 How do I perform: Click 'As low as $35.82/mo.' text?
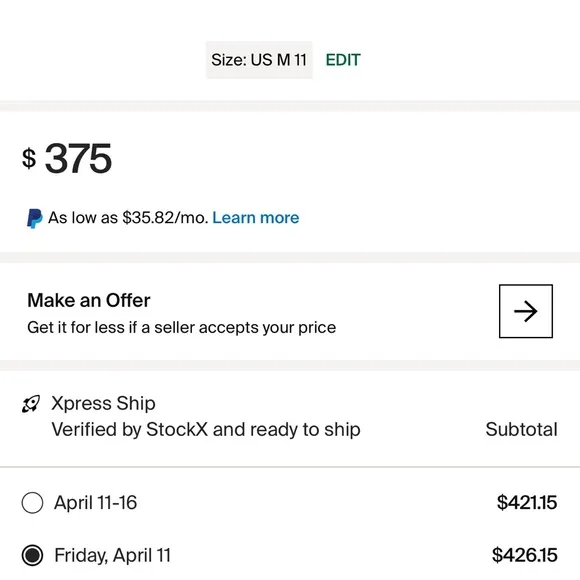(x=128, y=218)
